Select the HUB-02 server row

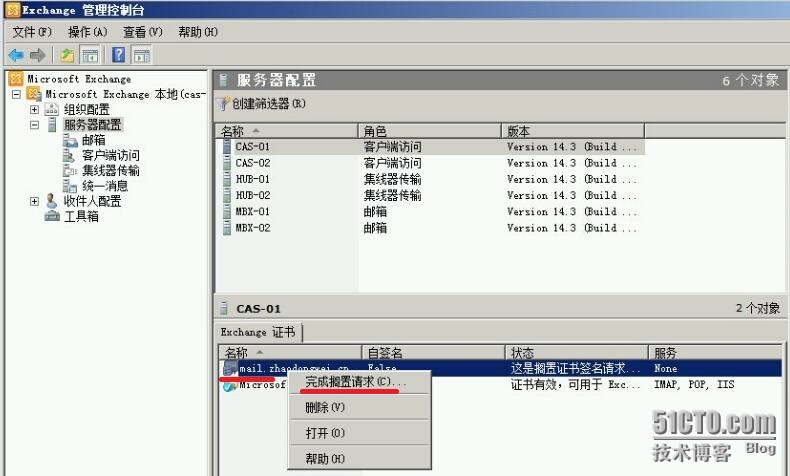click(431, 195)
